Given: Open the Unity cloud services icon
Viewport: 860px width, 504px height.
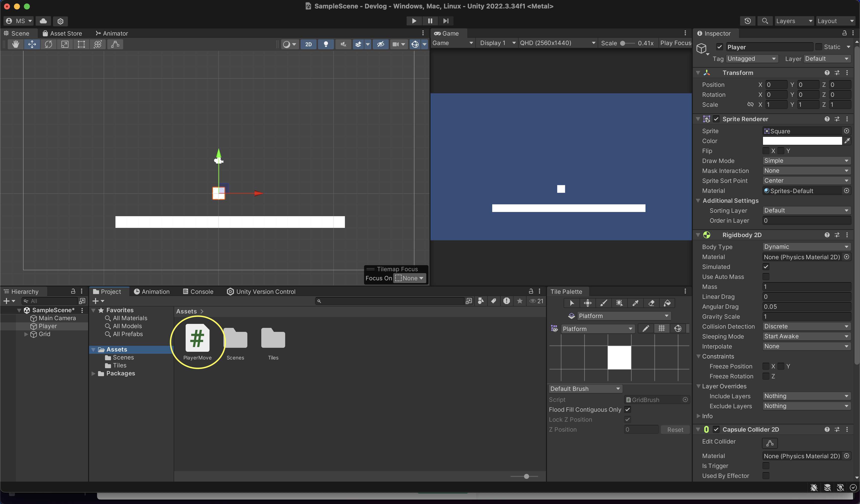Looking at the screenshot, I should pyautogui.click(x=43, y=21).
